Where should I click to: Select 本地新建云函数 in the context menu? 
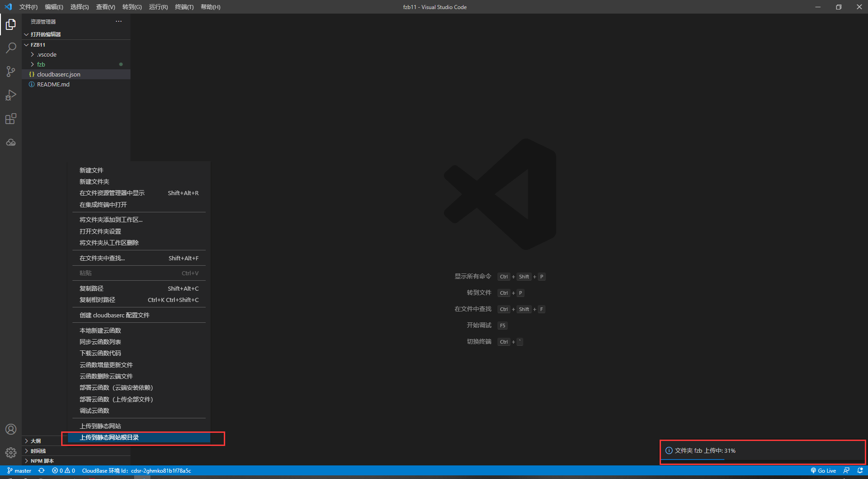coord(139,331)
